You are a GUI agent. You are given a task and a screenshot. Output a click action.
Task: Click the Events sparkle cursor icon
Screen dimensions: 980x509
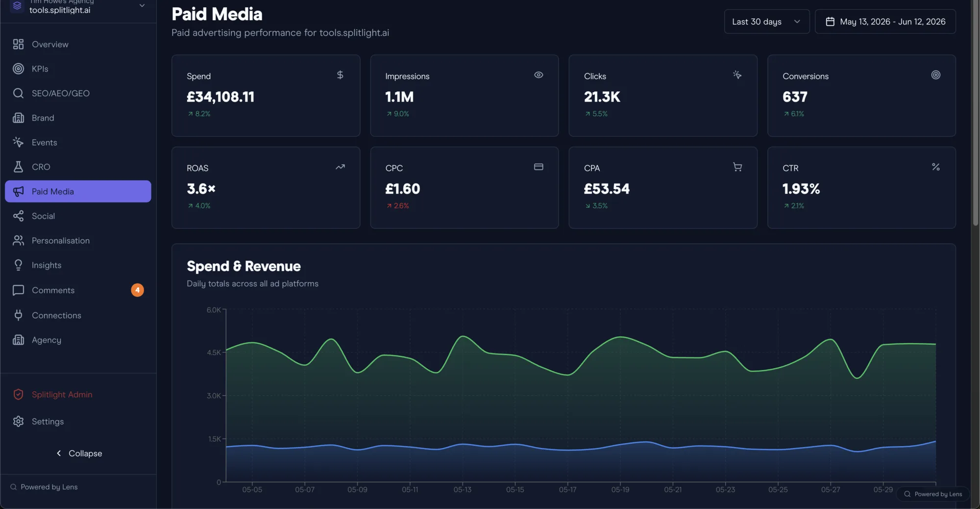18,142
